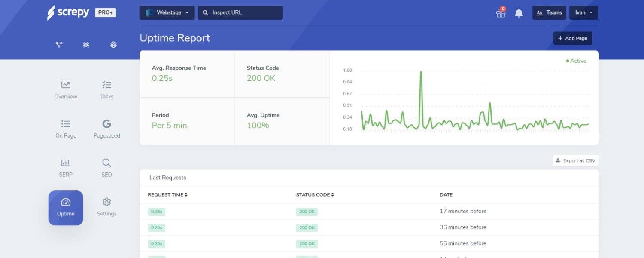
Task: Export the report as CSV
Action: click(575, 160)
